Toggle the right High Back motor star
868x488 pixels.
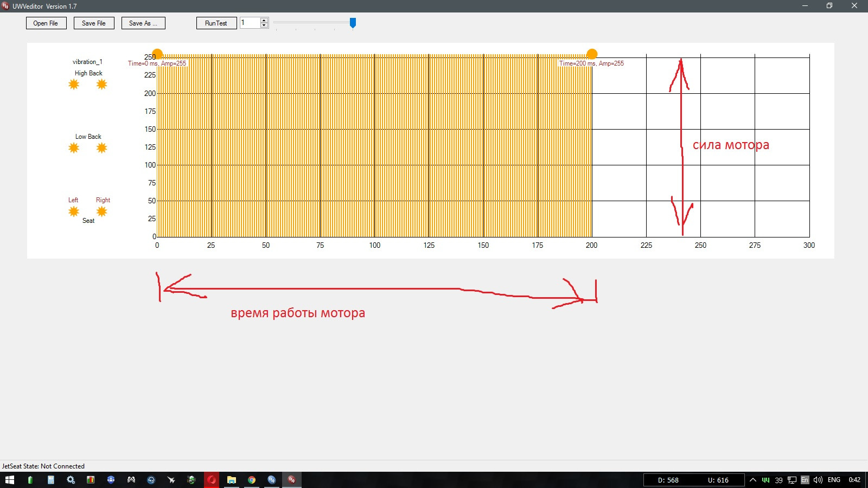point(101,84)
